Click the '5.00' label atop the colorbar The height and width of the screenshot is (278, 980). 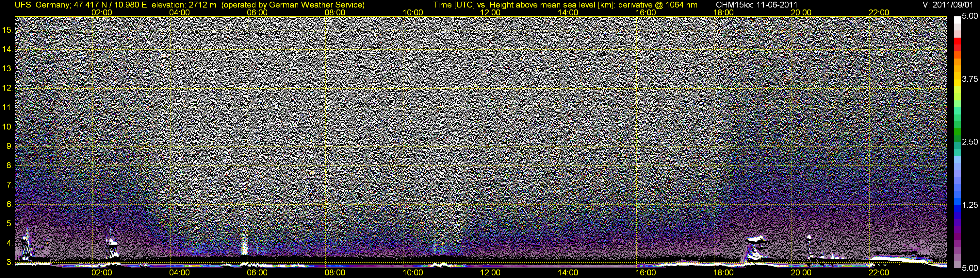970,16
